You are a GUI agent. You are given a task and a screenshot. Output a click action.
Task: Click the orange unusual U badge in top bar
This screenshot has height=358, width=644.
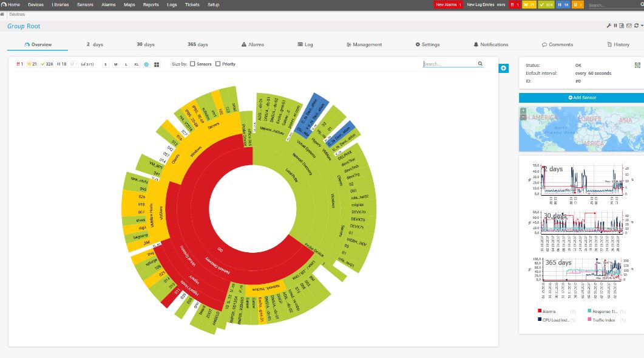click(577, 4)
